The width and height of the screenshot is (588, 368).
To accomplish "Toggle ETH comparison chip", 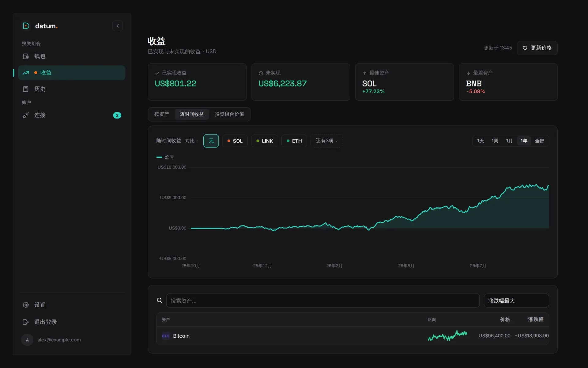I will point(294,141).
